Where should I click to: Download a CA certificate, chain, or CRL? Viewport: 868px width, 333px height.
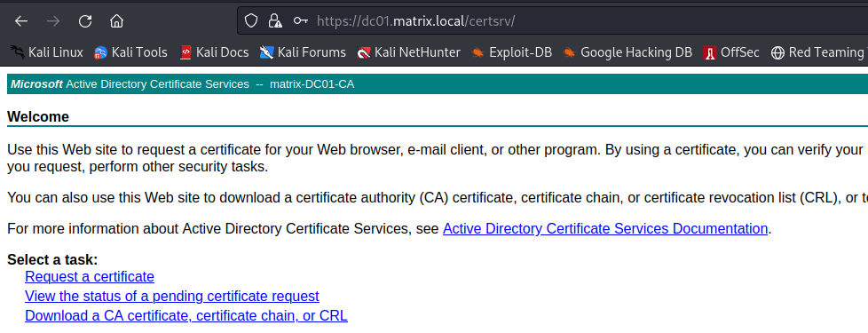point(186,316)
